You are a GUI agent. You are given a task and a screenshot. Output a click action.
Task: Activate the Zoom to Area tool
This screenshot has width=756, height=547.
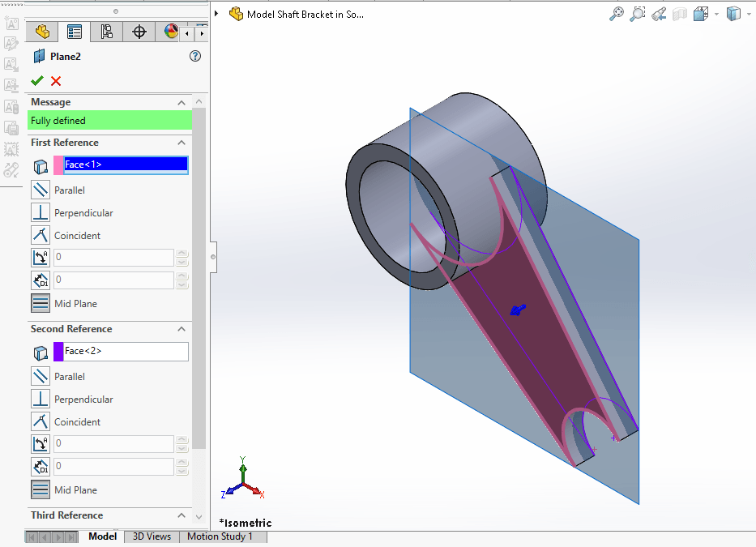tap(638, 14)
